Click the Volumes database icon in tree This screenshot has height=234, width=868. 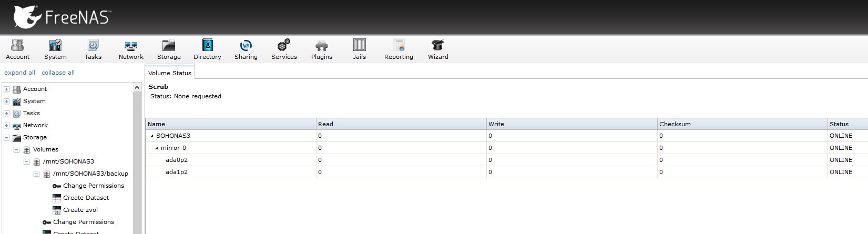27,150
